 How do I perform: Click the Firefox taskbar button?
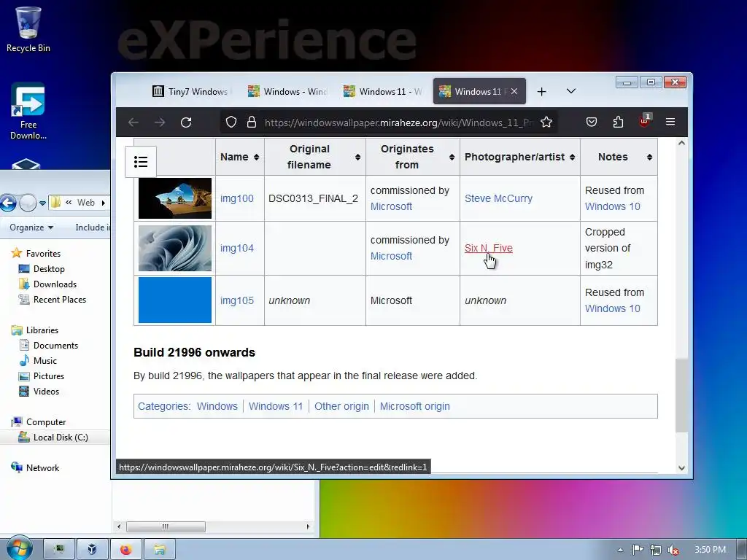[125, 550]
